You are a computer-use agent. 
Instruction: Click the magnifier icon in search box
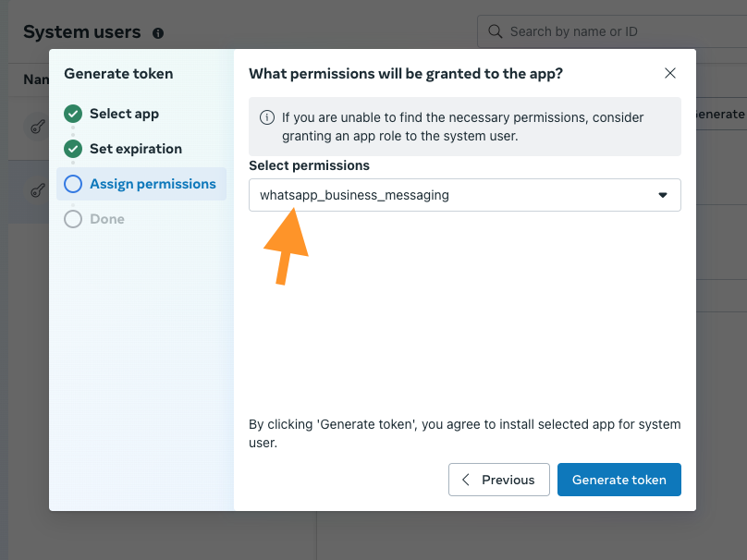496,31
